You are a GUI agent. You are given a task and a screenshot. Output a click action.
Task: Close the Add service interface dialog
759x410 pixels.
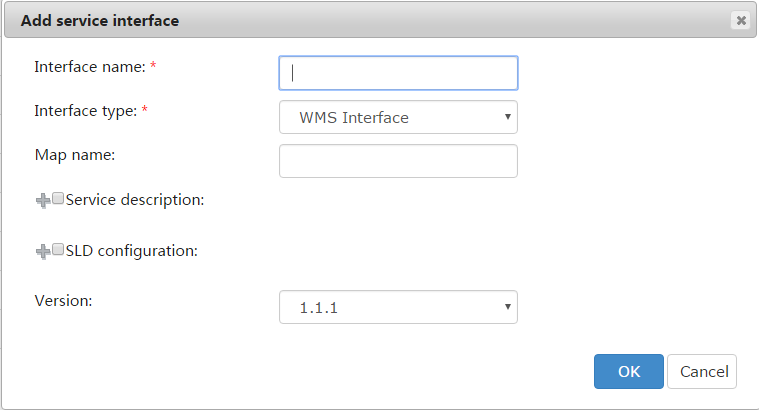[740, 20]
